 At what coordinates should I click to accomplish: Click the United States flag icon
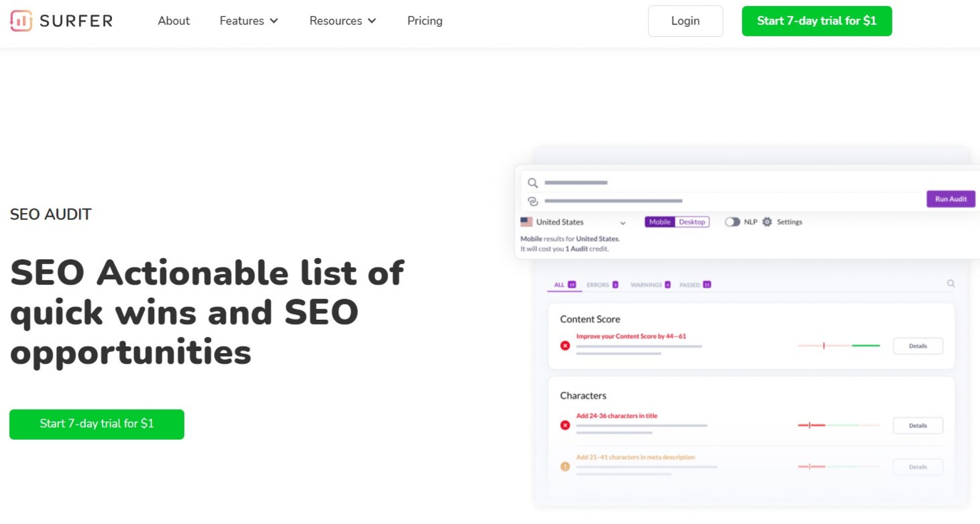pyautogui.click(x=526, y=222)
